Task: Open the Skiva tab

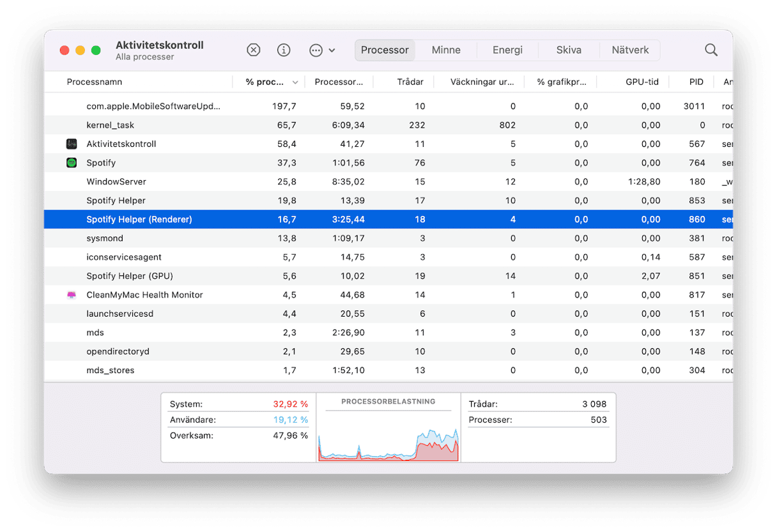Action: (568, 50)
